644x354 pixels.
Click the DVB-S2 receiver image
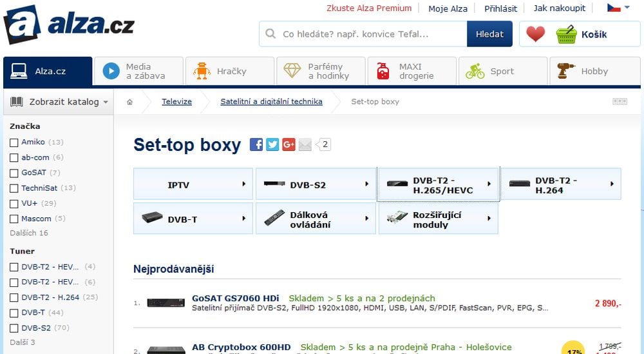pyautogui.click(x=274, y=184)
